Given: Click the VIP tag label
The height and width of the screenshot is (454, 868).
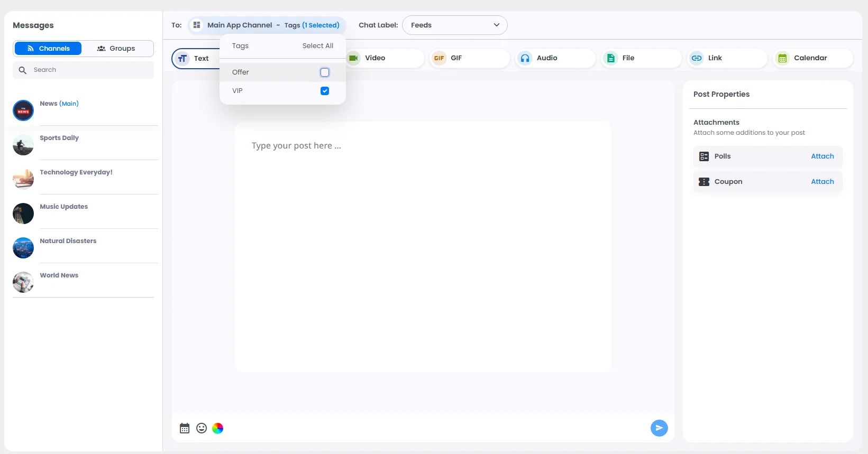Looking at the screenshot, I should pyautogui.click(x=237, y=91).
